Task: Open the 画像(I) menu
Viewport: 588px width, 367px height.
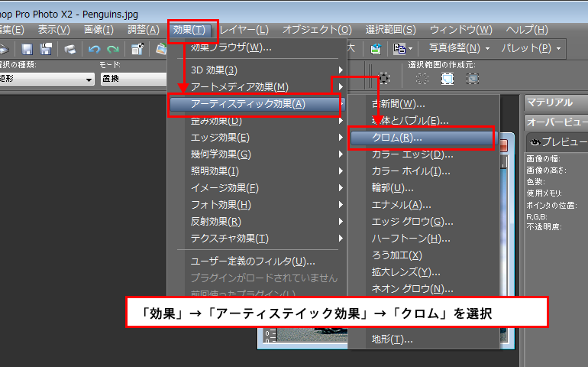Action: [99, 30]
